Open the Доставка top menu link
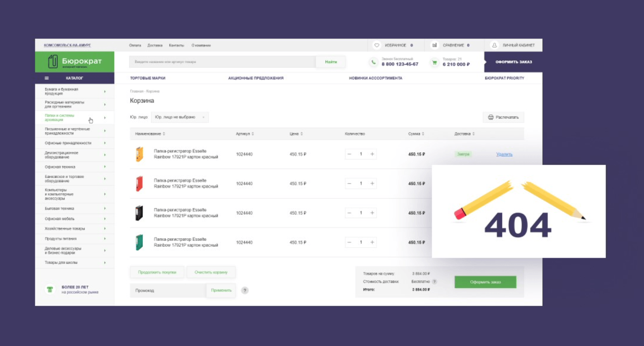Image resolution: width=644 pixels, height=346 pixels. (x=155, y=45)
